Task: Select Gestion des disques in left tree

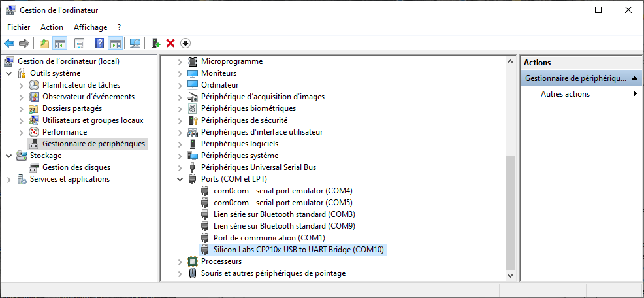Action: pyautogui.click(x=76, y=167)
